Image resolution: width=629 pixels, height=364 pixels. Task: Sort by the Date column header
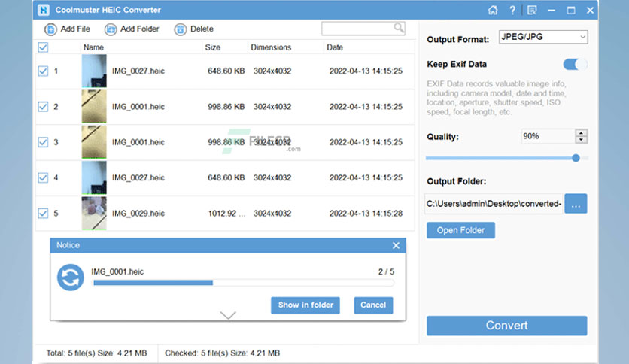(335, 47)
